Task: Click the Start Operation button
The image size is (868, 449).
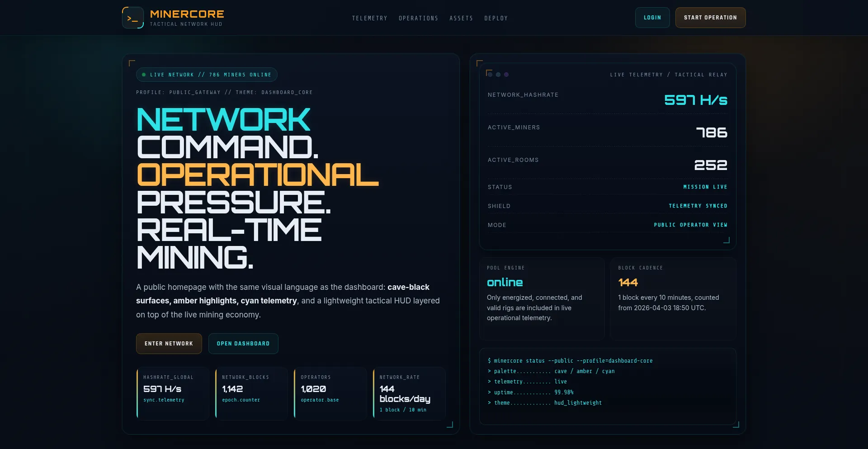Action: tap(710, 18)
